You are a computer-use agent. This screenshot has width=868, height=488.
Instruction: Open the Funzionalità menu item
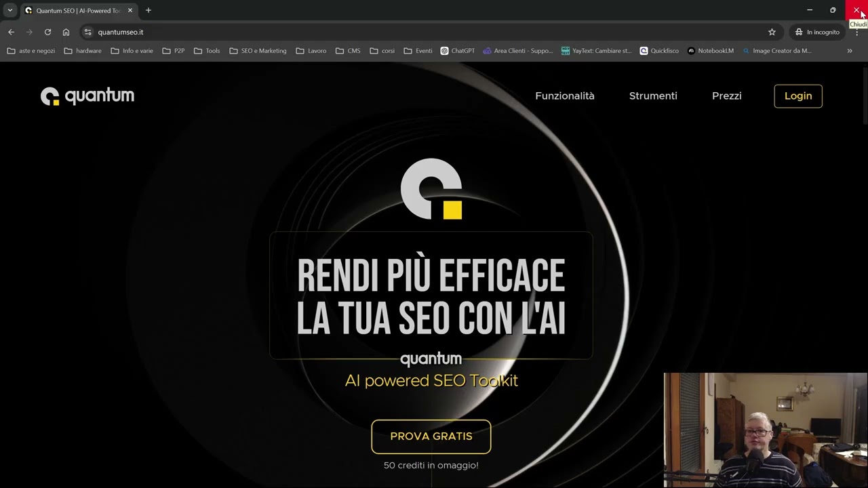565,96
